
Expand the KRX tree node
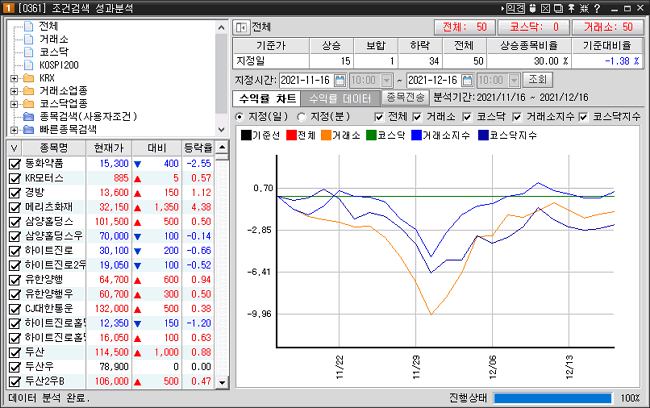point(14,78)
